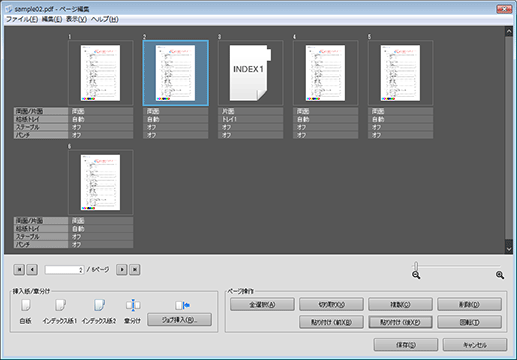This screenshot has height=360, width=517.
Task: Click scrollbar down arrow in thumbnail pane
Action: click(x=509, y=249)
